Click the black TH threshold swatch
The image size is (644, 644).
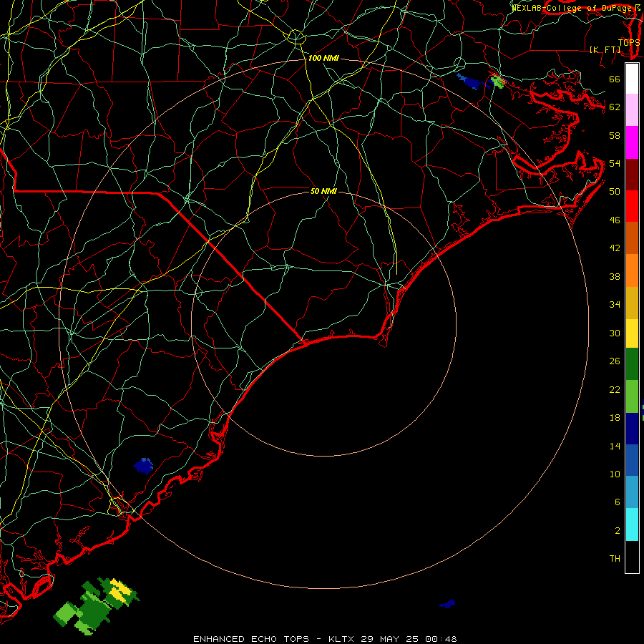click(632, 557)
